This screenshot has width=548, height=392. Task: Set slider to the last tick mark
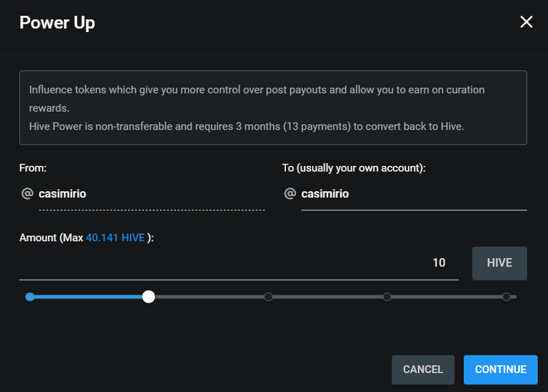pyautogui.click(x=506, y=296)
